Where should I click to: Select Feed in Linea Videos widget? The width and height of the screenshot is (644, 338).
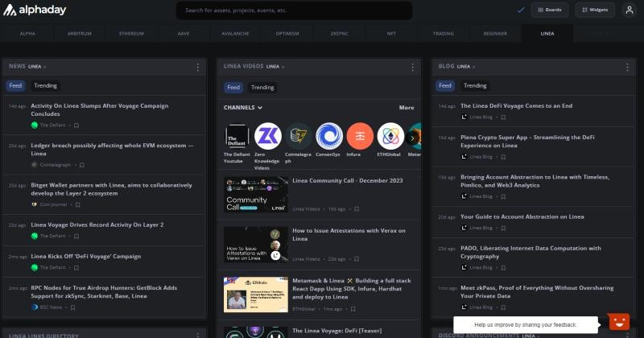click(x=233, y=87)
